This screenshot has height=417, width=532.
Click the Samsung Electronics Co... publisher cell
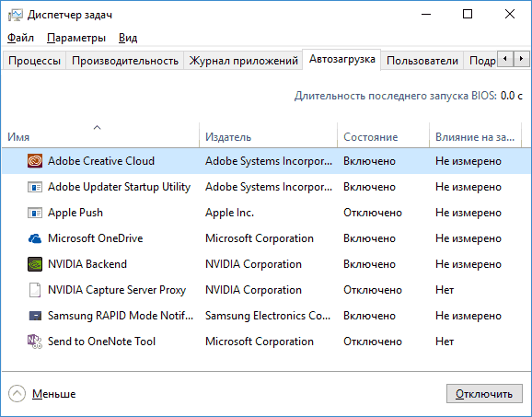coord(268,316)
